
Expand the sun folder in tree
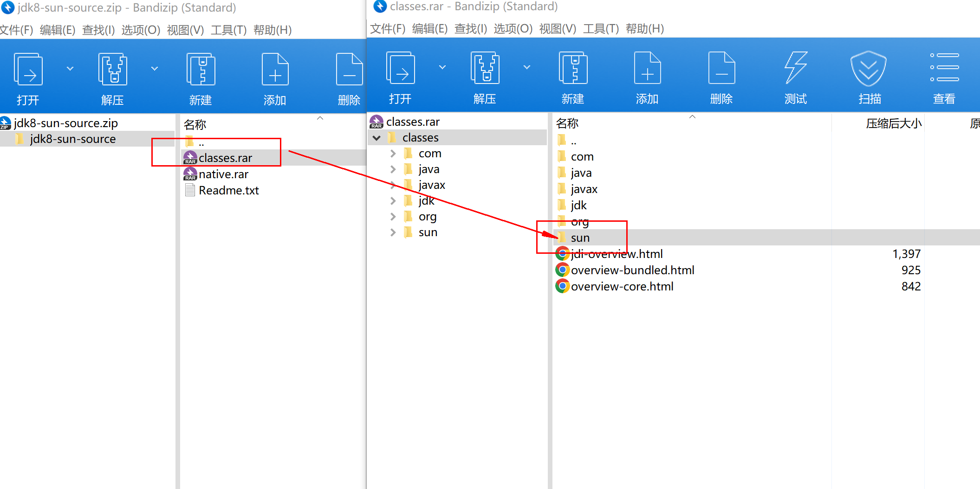393,232
